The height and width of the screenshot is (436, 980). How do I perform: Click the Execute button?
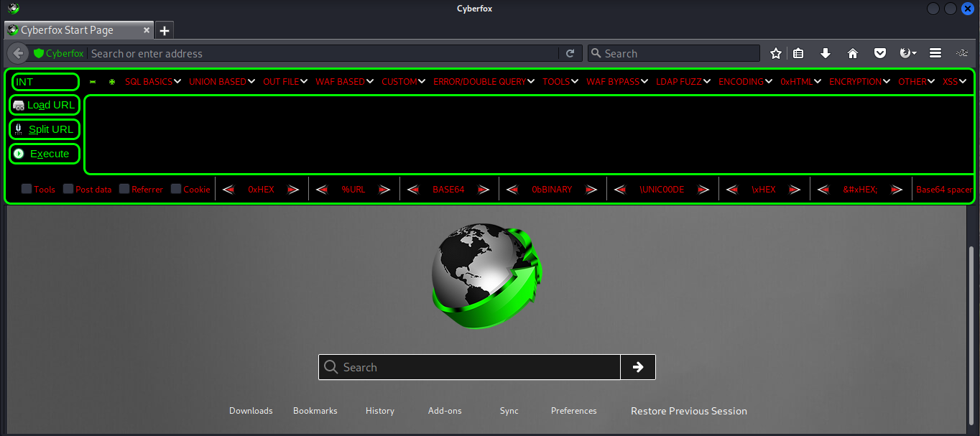pyautogui.click(x=44, y=154)
